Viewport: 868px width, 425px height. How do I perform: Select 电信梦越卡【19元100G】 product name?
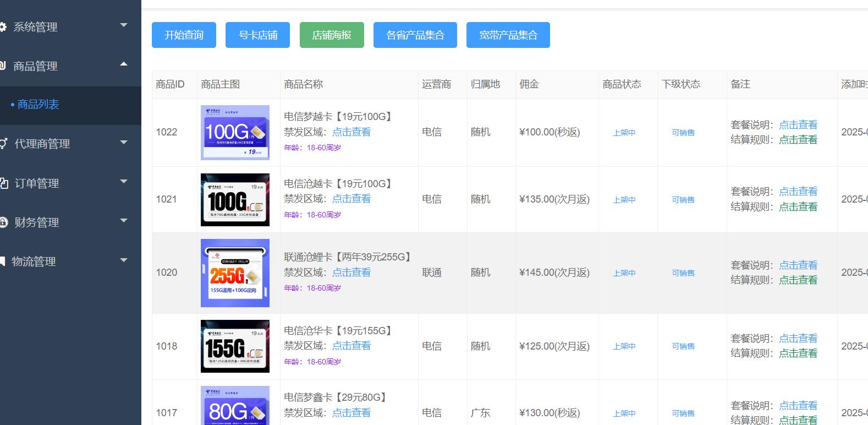(x=339, y=117)
